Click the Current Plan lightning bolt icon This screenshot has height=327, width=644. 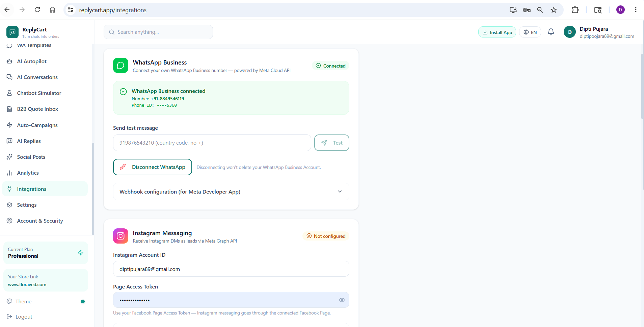[x=81, y=253]
